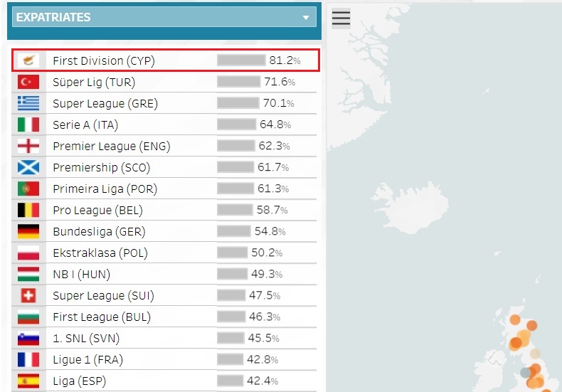The height and width of the screenshot is (392, 562).
Task: Select the Pro League (BEL) 58.7% bar
Action: [x=235, y=210]
